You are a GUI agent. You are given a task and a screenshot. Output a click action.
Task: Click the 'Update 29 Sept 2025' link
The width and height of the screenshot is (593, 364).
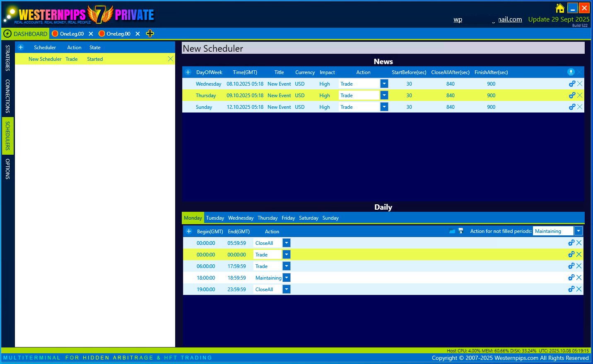pos(559,19)
